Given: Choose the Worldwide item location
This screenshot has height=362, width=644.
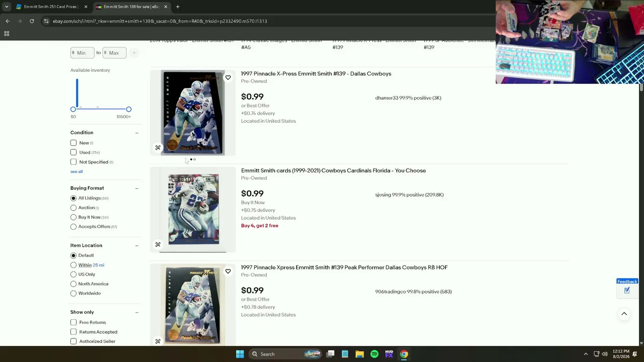Looking at the screenshot, I should tap(73, 294).
